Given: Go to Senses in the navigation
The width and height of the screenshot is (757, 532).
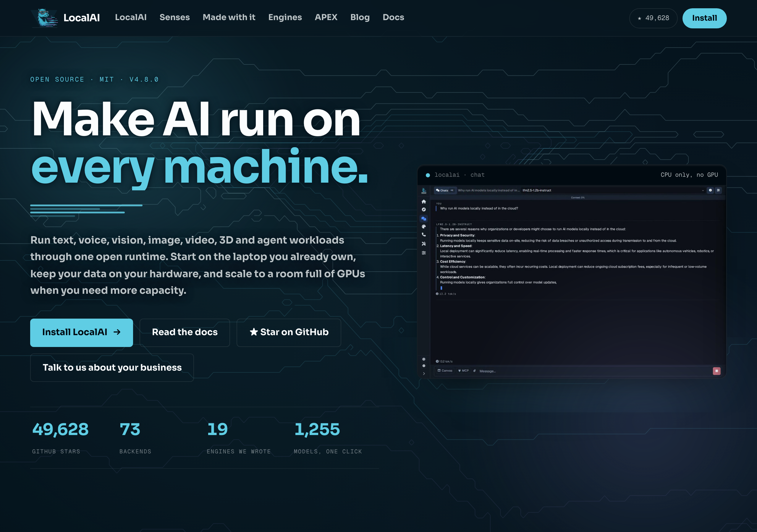Looking at the screenshot, I should coord(174,17).
